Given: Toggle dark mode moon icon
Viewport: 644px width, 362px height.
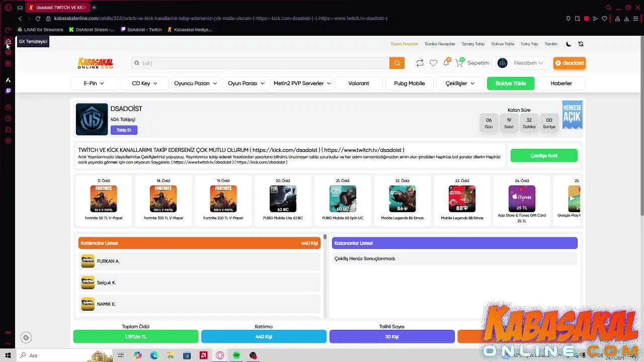Looking at the screenshot, I should click(x=569, y=44).
